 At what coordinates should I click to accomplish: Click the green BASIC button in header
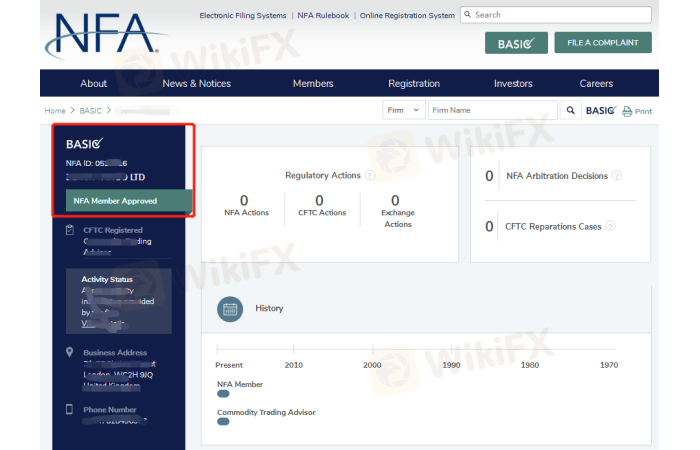[x=515, y=42]
